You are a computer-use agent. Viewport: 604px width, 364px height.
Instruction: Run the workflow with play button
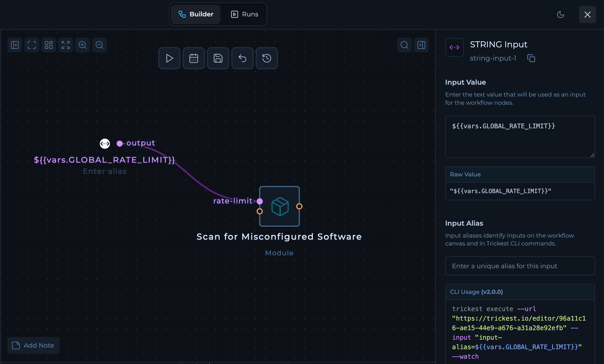(x=169, y=58)
